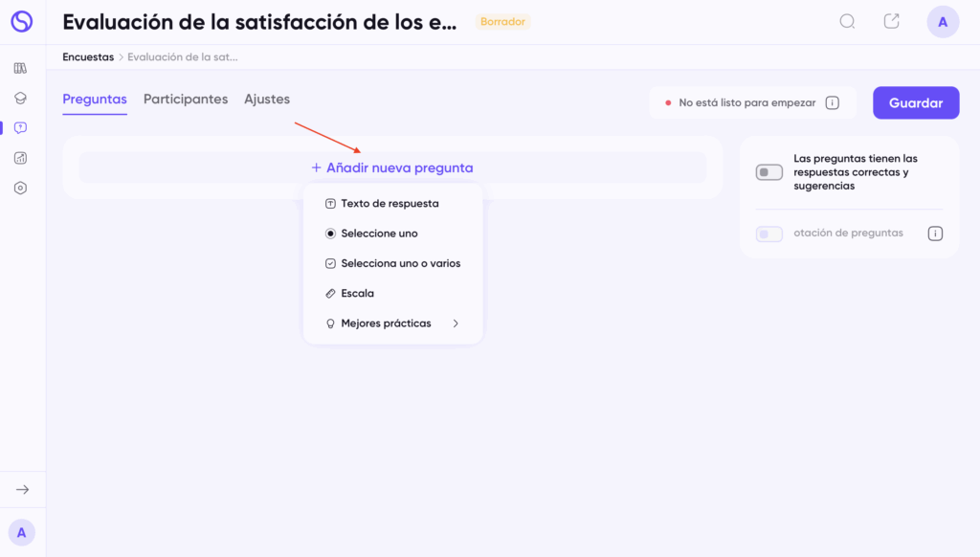This screenshot has height=557, width=980.
Task: Open the graduation cap courses icon
Action: [21, 98]
